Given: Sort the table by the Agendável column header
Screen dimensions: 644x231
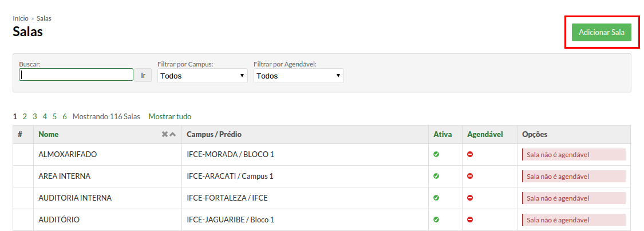Looking at the screenshot, I should click(x=485, y=134).
